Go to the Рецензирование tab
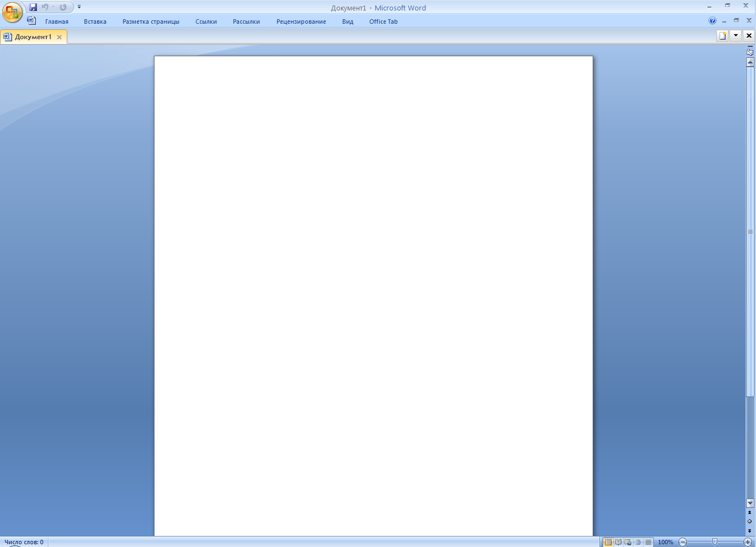The image size is (756, 547). pos(301,22)
